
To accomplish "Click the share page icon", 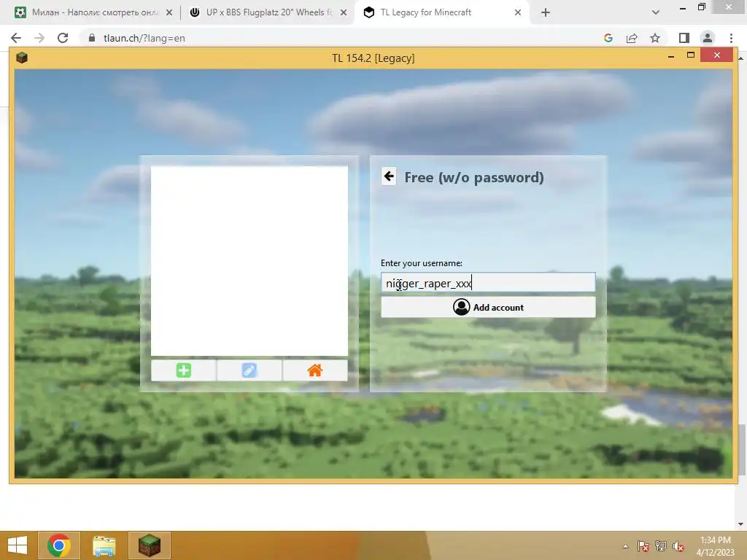I will click(x=632, y=38).
